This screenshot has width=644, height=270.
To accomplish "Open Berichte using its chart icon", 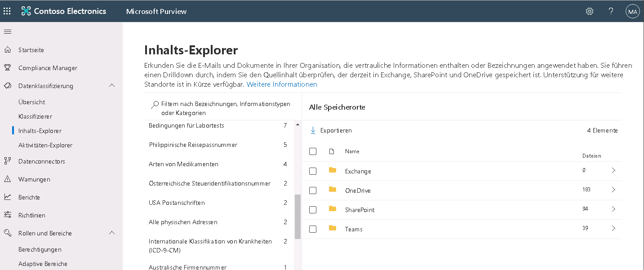I will click(x=7, y=197).
